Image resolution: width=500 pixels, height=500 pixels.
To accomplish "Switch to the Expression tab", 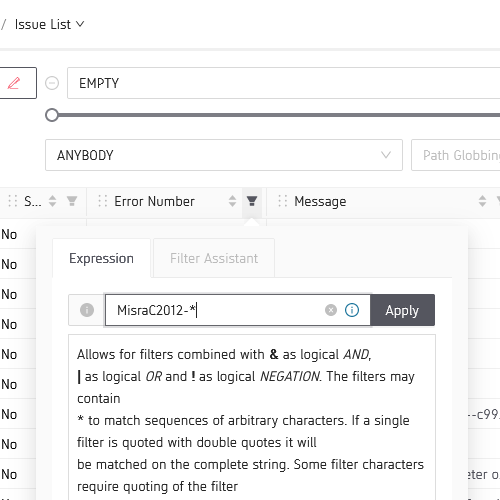I will click(101, 258).
